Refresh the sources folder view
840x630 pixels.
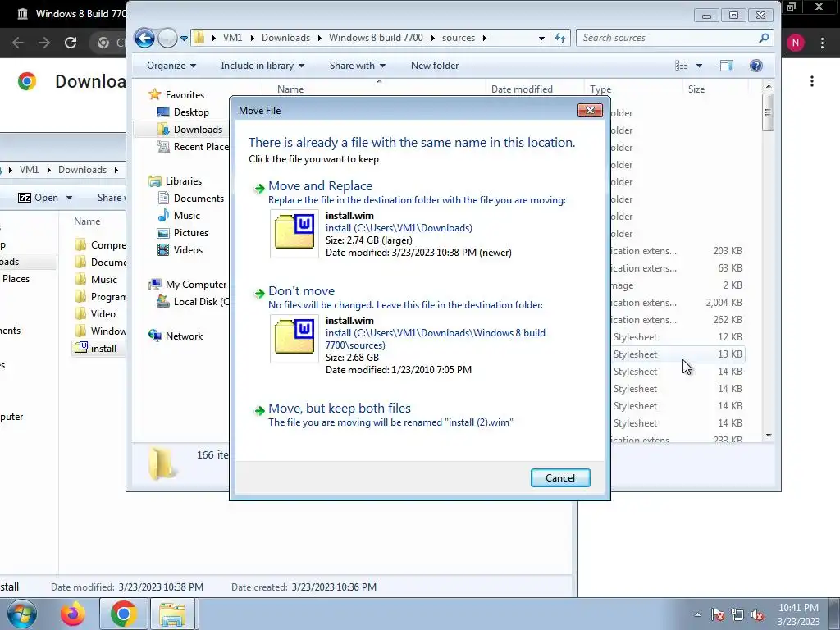click(x=559, y=38)
